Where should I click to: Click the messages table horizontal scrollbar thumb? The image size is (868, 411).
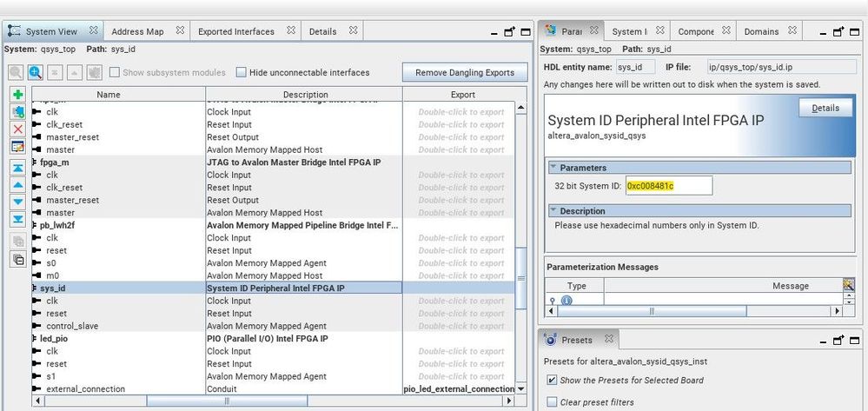653,311
